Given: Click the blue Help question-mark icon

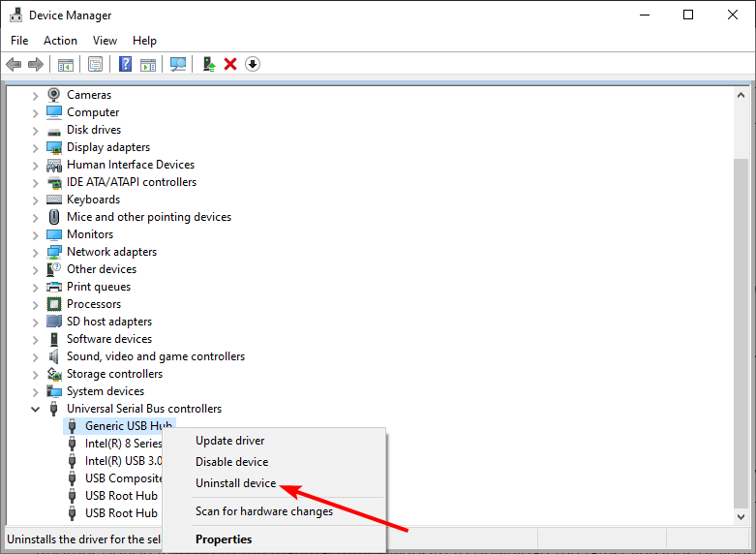Looking at the screenshot, I should coord(126,64).
